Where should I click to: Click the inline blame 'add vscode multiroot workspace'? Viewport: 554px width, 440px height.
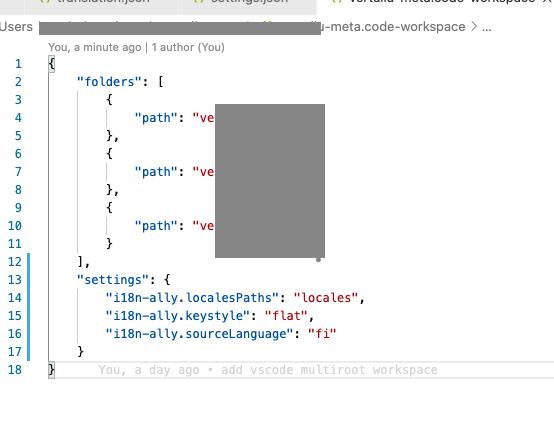point(329,370)
